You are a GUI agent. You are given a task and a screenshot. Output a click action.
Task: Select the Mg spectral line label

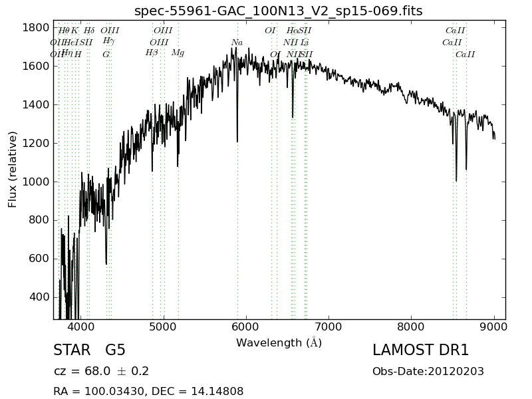178,53
